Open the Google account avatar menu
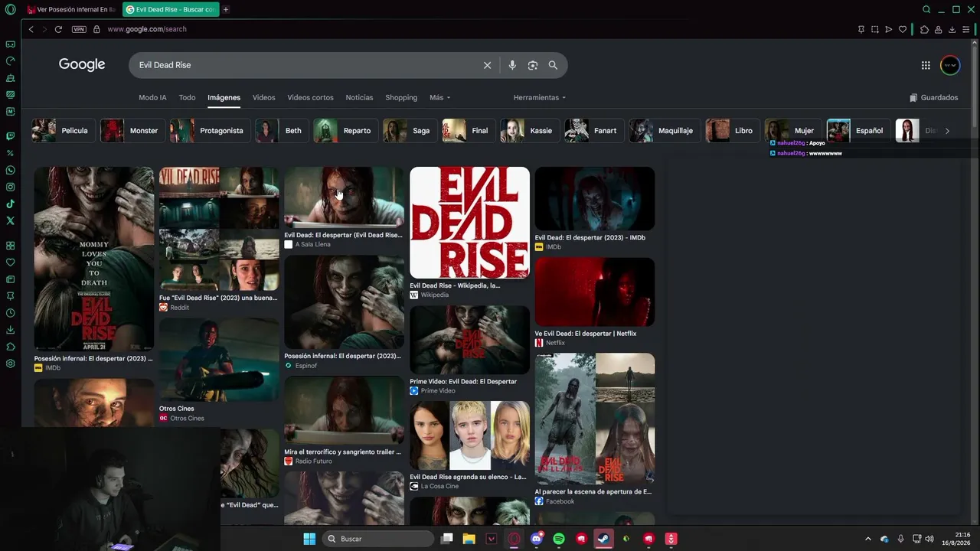 950,65
